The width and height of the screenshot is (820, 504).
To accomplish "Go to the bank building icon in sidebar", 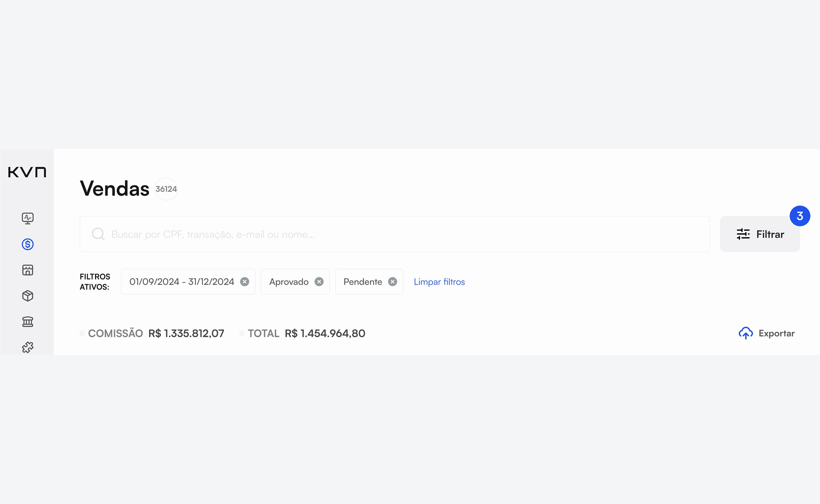I will (x=28, y=321).
